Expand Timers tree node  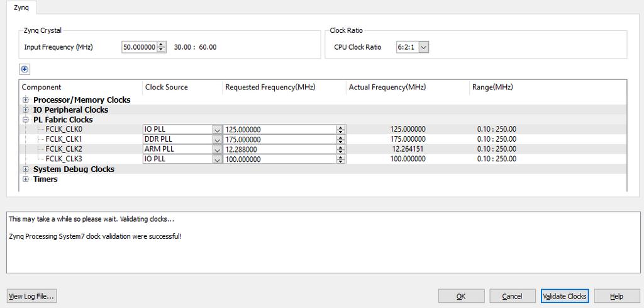[25, 179]
